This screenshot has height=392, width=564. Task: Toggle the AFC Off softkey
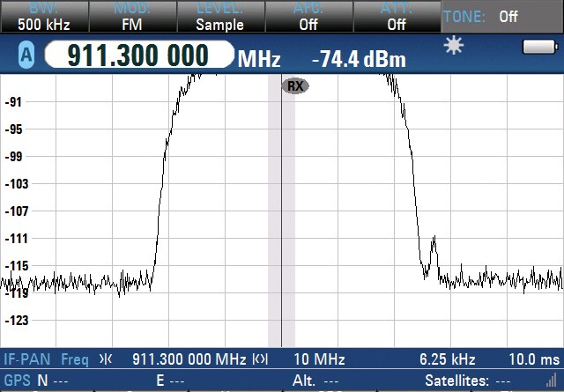[x=308, y=17]
